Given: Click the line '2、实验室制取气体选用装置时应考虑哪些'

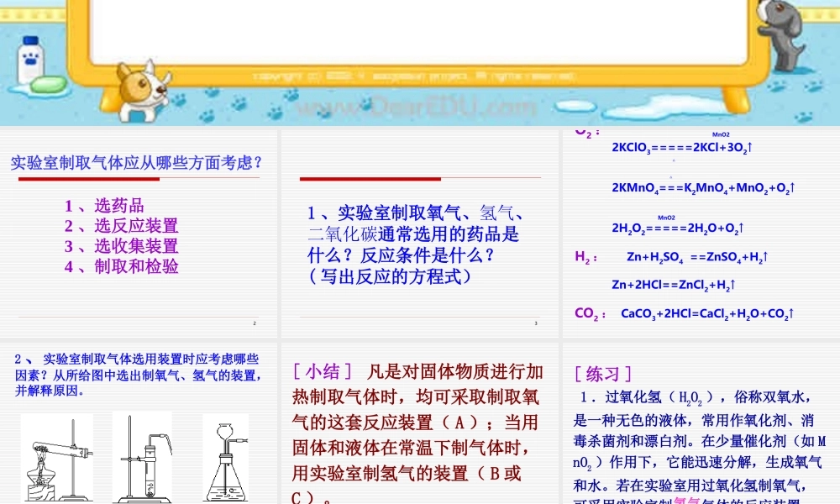Looking at the screenshot, I should (x=137, y=359).
